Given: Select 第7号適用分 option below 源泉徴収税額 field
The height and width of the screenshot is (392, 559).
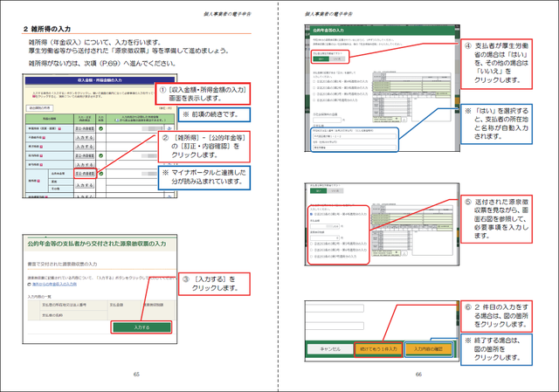Looking at the screenshot, I should coord(312,257).
